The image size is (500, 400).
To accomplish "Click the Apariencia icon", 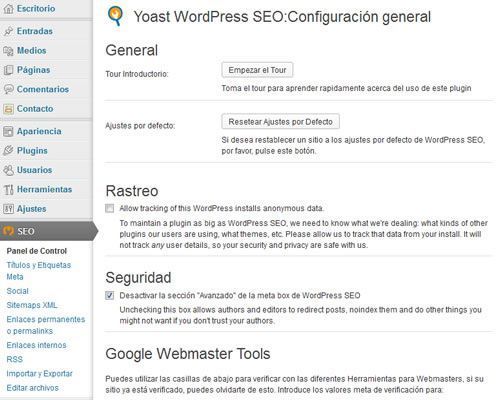I will (8, 131).
